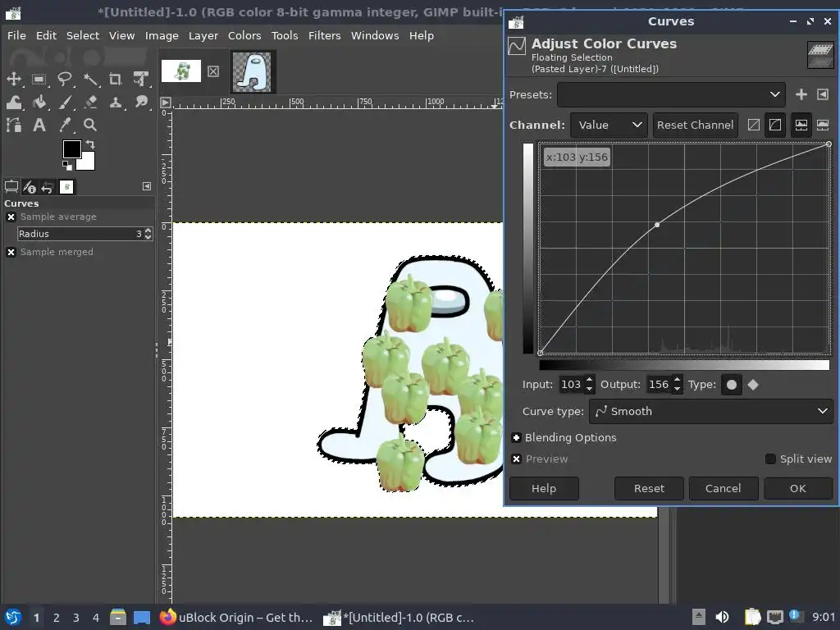Image resolution: width=840 pixels, height=630 pixels.
Task: Open Firefox uBlock Origin taskbar window
Action: coord(235,617)
